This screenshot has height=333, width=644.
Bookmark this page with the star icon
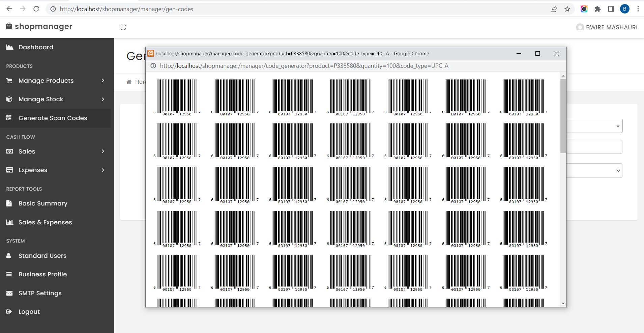click(x=567, y=9)
